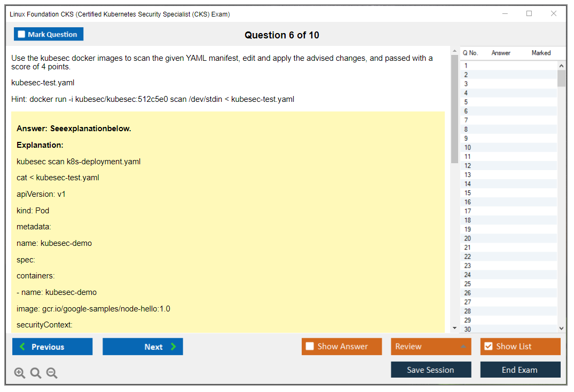Uncheck the Show List checkbox
The width and height of the screenshot is (574, 392).
488,347
